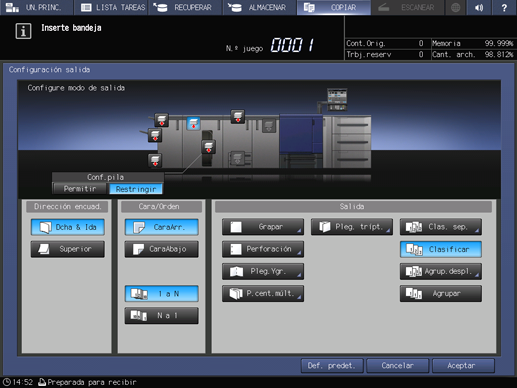Select Agrupar group mode

441,294
